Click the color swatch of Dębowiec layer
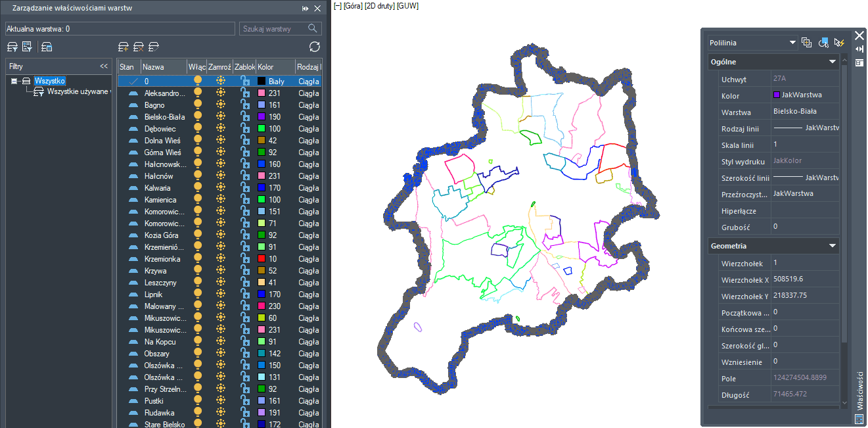 tap(262, 129)
